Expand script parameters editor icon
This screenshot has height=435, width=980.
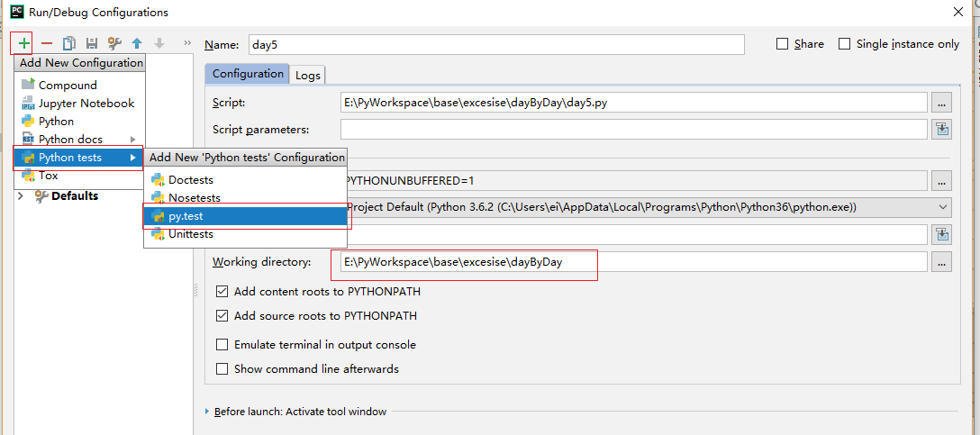point(942,130)
